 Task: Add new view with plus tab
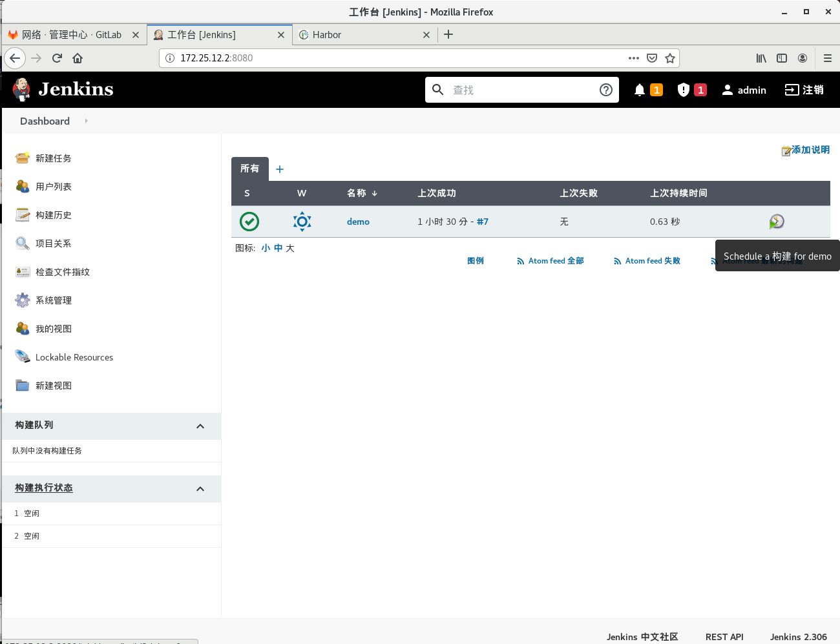pyautogui.click(x=280, y=169)
